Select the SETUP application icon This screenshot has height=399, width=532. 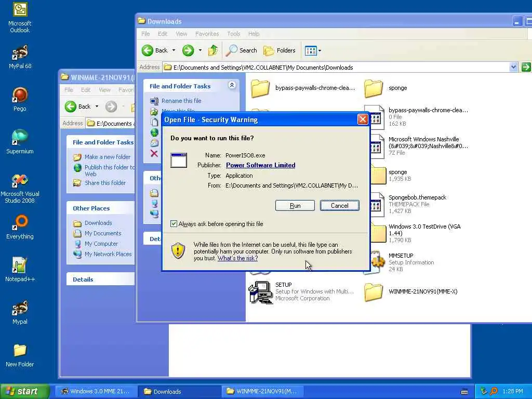tap(261, 292)
